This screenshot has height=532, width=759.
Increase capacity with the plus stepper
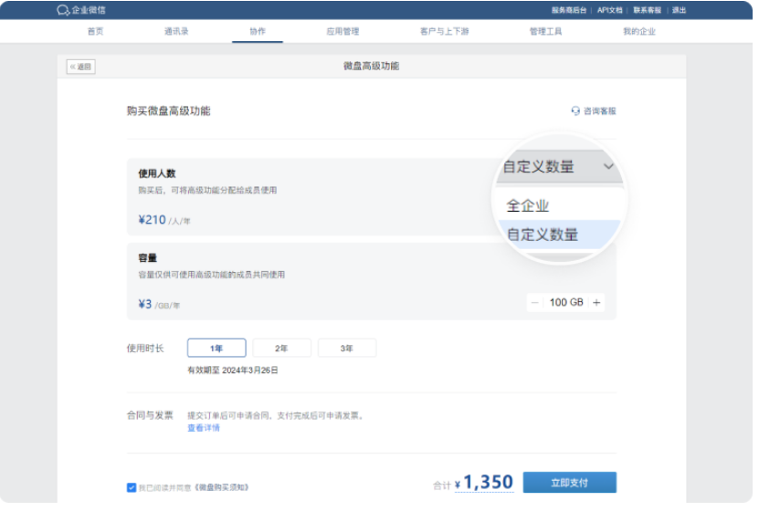(596, 301)
